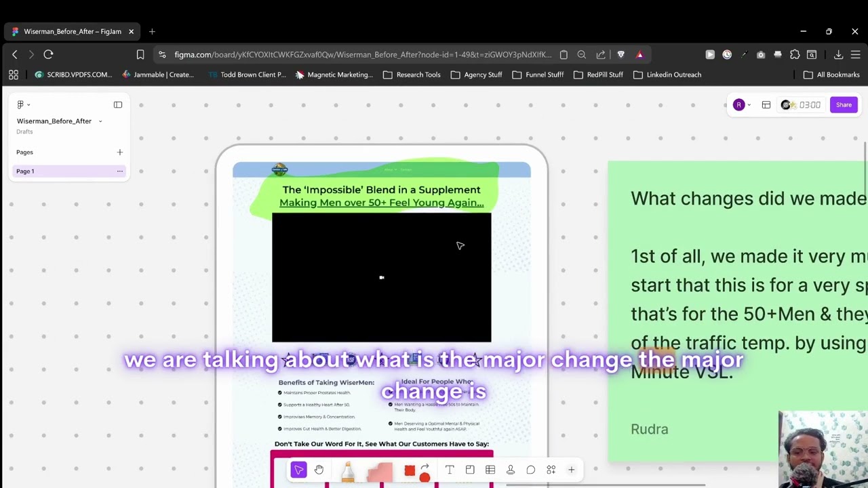Insert a table with the Table tool

[x=490, y=470]
